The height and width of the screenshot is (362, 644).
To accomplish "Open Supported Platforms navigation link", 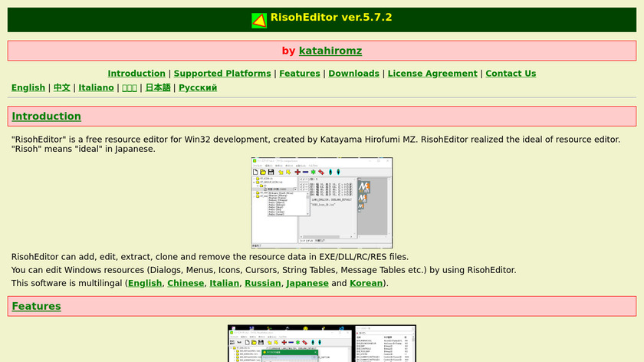I will (222, 74).
